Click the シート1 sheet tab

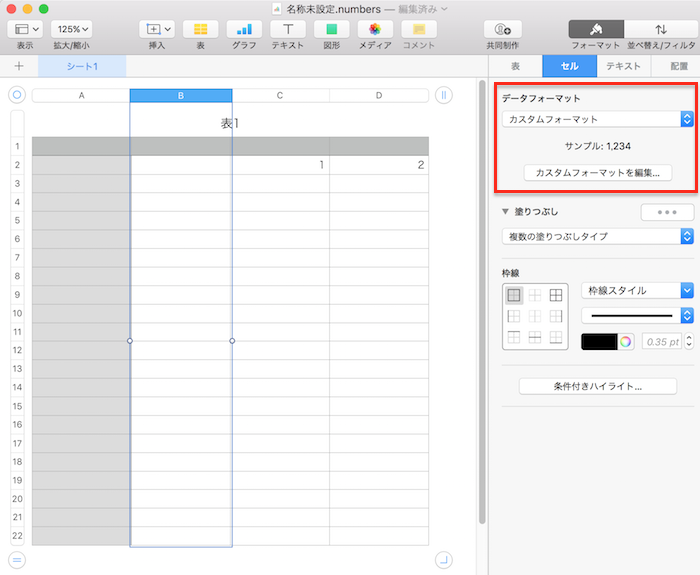pyautogui.click(x=82, y=66)
